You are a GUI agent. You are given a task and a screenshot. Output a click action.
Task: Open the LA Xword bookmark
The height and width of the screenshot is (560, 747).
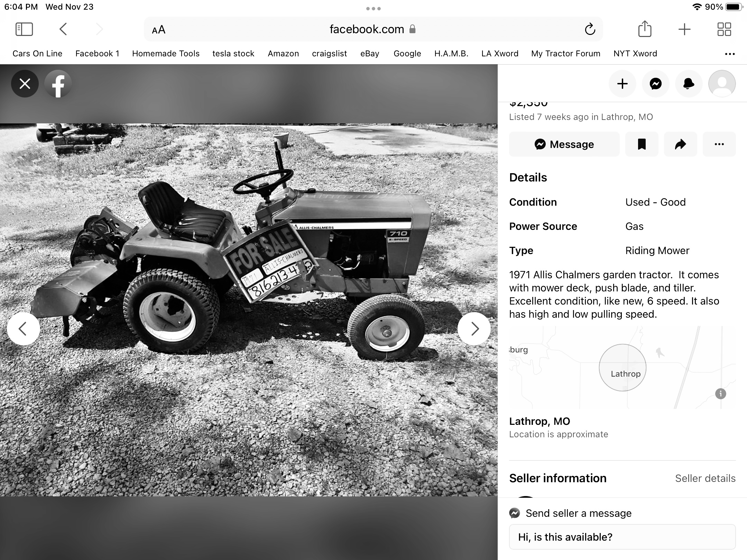coord(500,54)
